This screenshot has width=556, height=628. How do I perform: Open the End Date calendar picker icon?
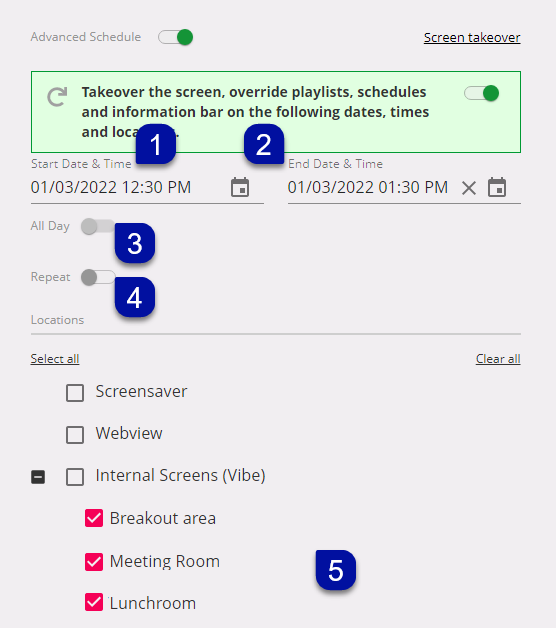pos(497,187)
